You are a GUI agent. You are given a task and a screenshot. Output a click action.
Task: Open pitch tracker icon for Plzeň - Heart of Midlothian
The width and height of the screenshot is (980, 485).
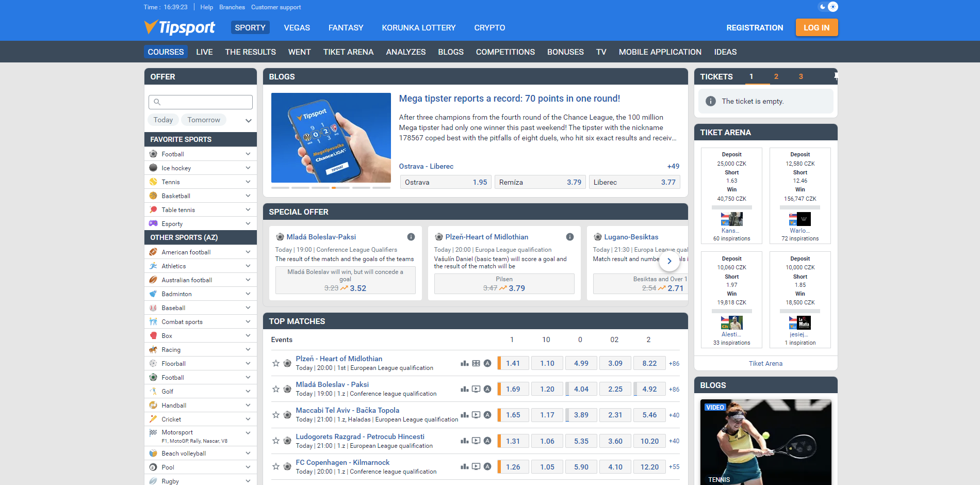(476, 363)
